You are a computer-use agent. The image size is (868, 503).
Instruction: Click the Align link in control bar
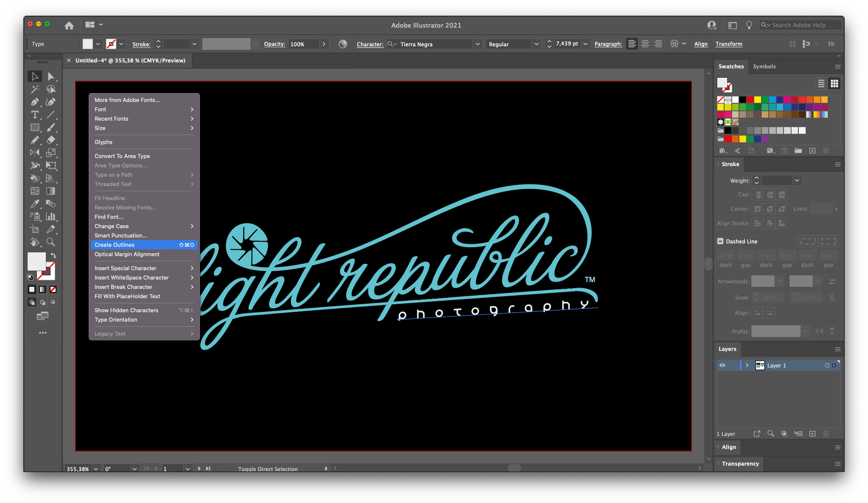coord(701,44)
